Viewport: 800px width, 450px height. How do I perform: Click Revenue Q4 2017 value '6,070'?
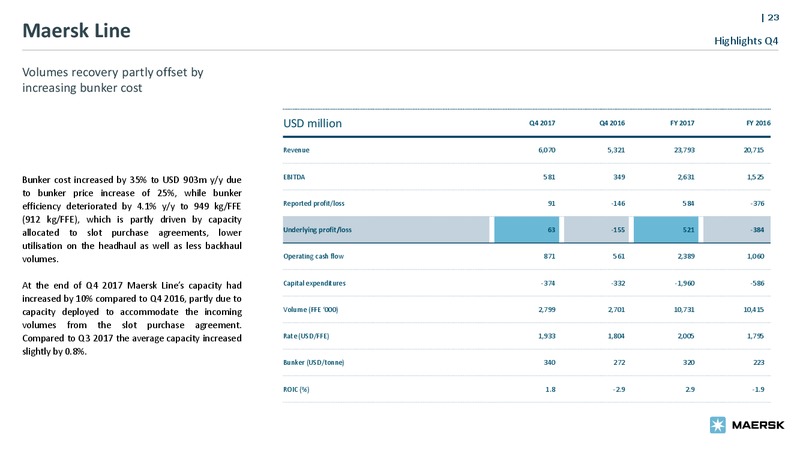click(x=546, y=150)
